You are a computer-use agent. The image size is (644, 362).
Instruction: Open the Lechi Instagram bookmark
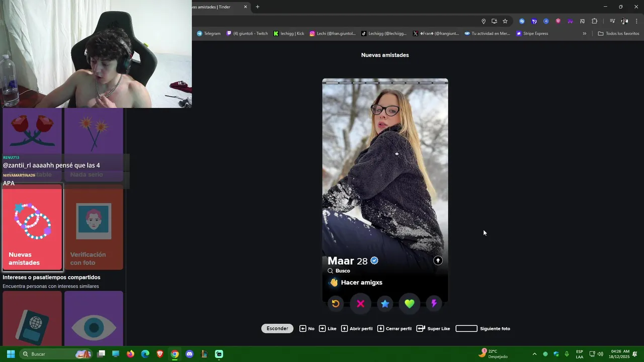click(333, 34)
